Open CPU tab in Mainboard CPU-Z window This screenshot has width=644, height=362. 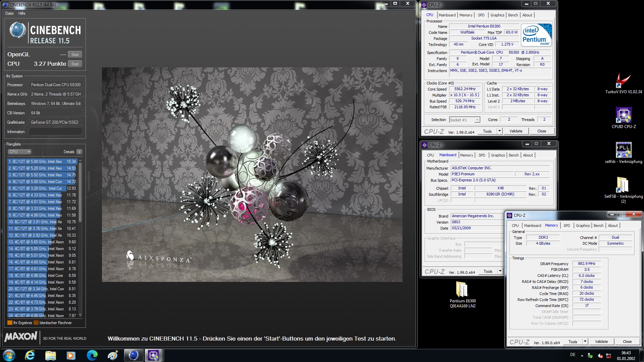[x=430, y=155]
